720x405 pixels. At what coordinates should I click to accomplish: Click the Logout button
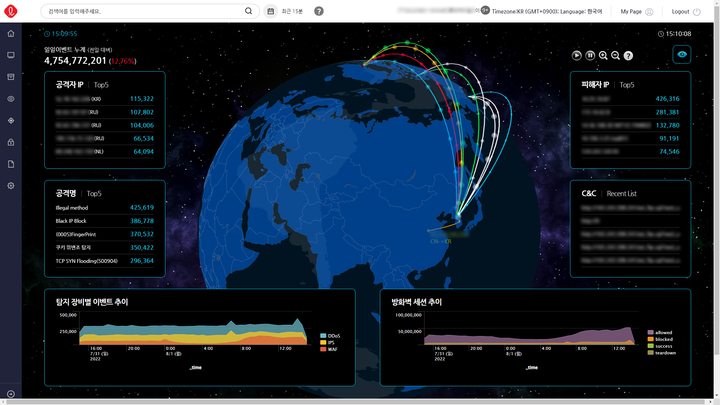686,11
